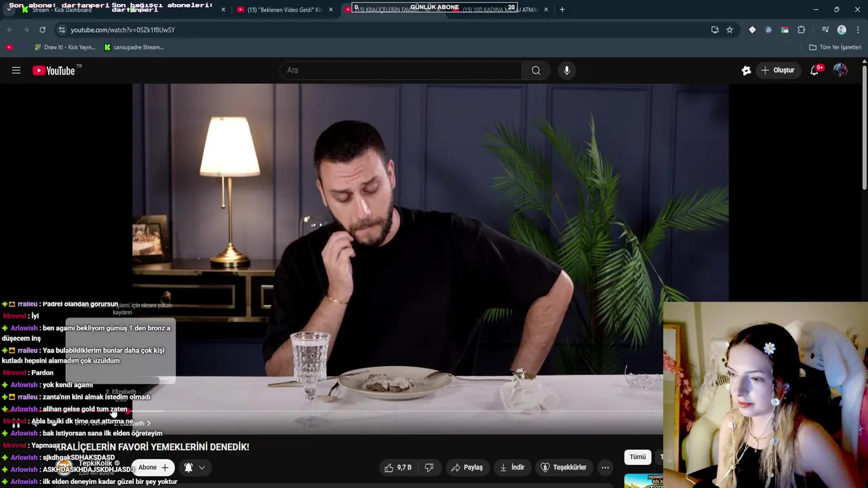Open YouTube notifications bell with 9+ badge
The width and height of the screenshot is (868, 488).
(814, 70)
